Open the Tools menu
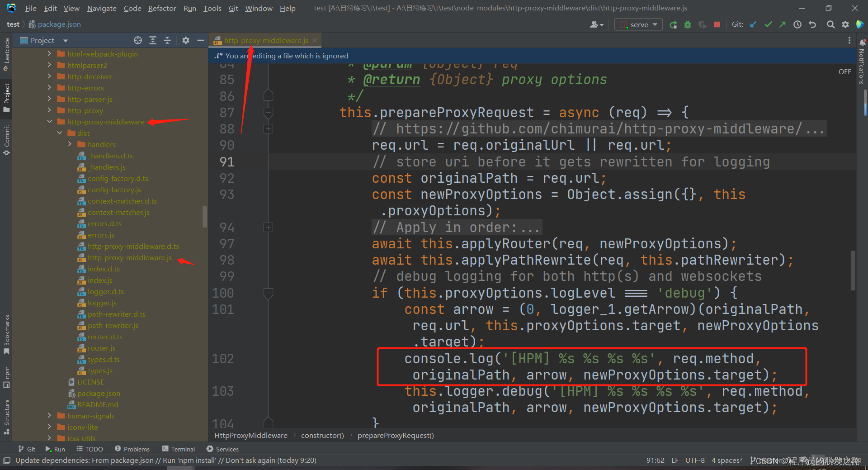 pyautogui.click(x=212, y=8)
